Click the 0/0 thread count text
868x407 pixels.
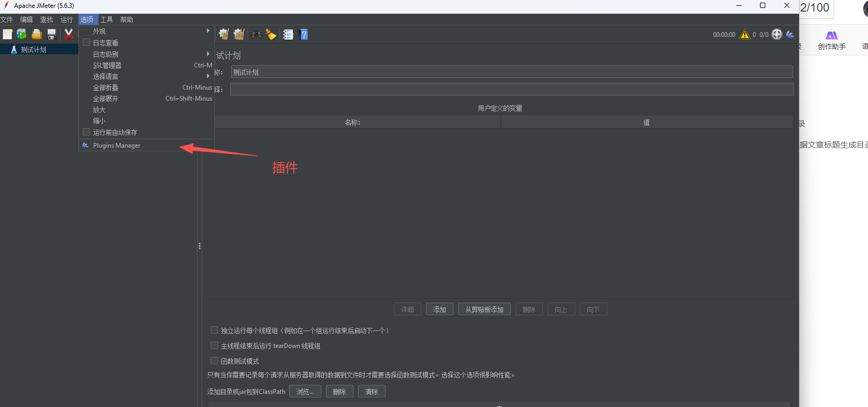click(764, 35)
